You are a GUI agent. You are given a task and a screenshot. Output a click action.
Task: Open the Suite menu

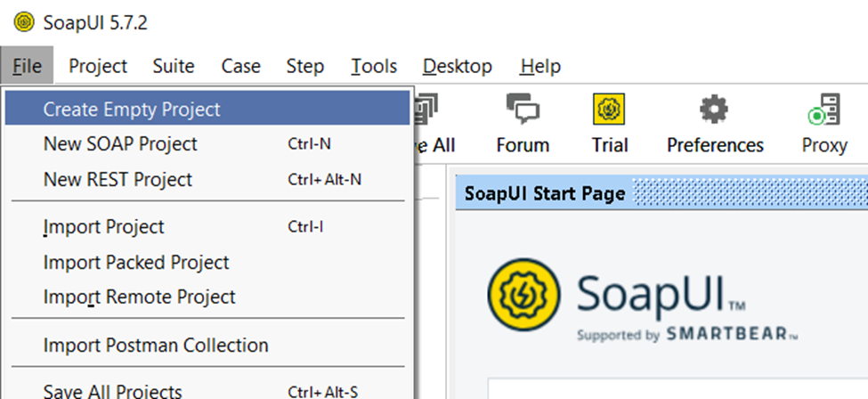[174, 66]
